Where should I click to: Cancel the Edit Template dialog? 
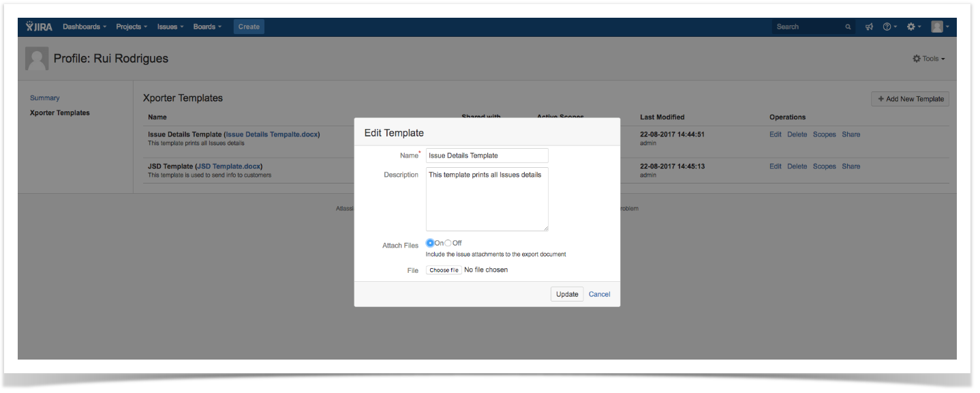[x=599, y=294]
